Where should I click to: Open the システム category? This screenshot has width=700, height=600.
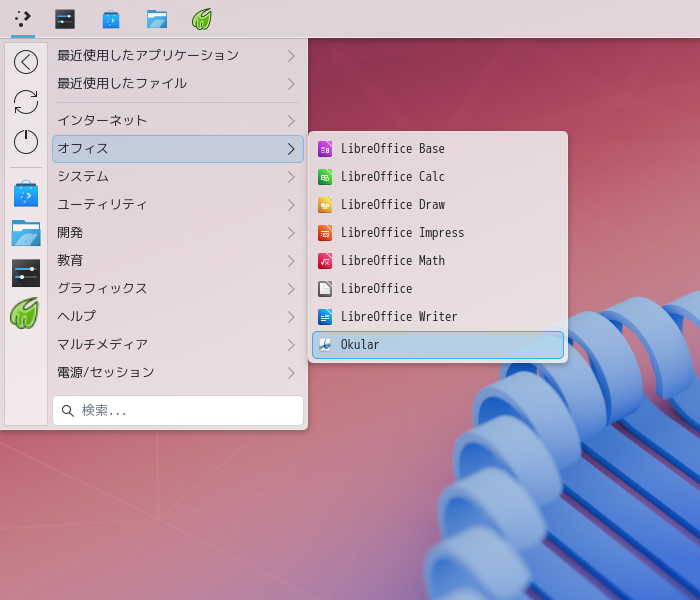coord(178,177)
